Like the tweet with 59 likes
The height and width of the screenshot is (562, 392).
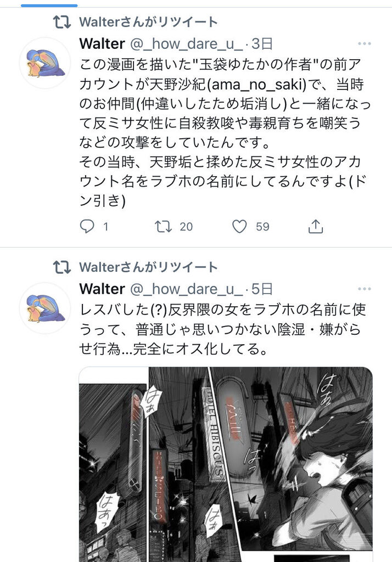point(239,227)
